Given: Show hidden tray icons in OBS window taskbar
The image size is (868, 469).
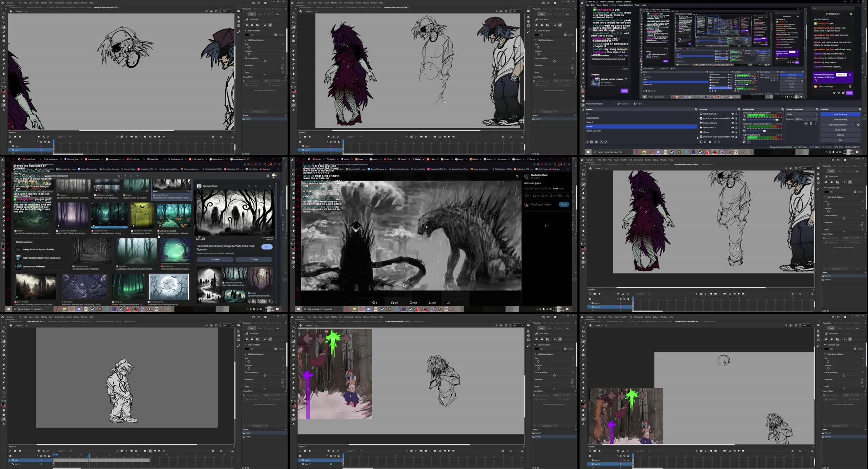Looking at the screenshot, I should pyautogui.click(x=827, y=152).
